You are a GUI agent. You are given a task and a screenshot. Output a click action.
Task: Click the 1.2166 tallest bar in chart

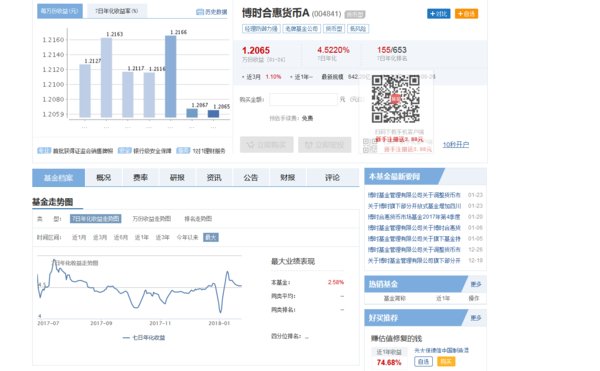[x=171, y=76]
